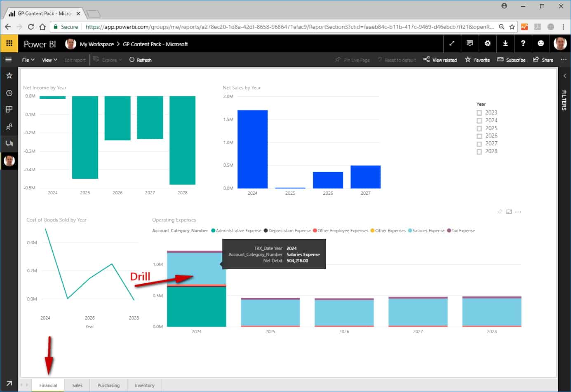Click the Download arrow icon
The height and width of the screenshot is (392, 571).
(505, 43)
